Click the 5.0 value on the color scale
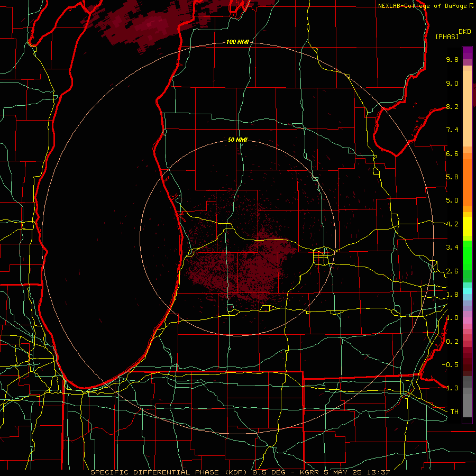 [452, 200]
